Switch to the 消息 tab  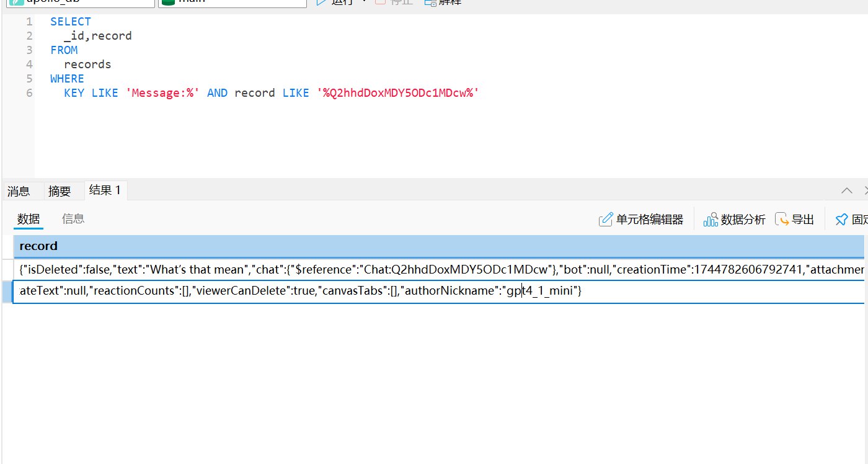coord(19,191)
